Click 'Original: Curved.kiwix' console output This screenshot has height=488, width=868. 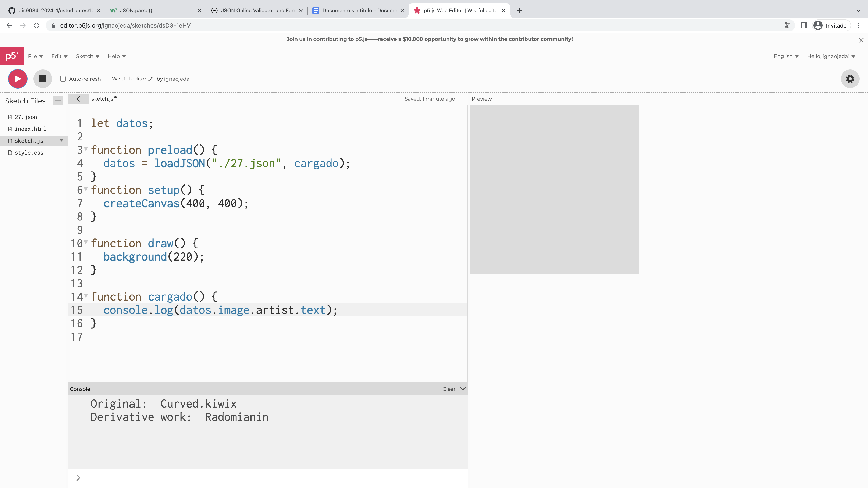point(163,404)
